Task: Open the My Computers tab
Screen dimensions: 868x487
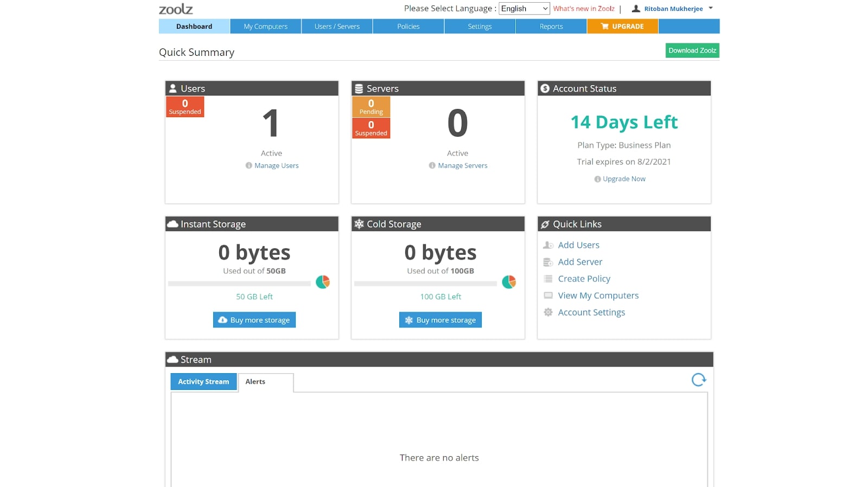Action: [266, 26]
